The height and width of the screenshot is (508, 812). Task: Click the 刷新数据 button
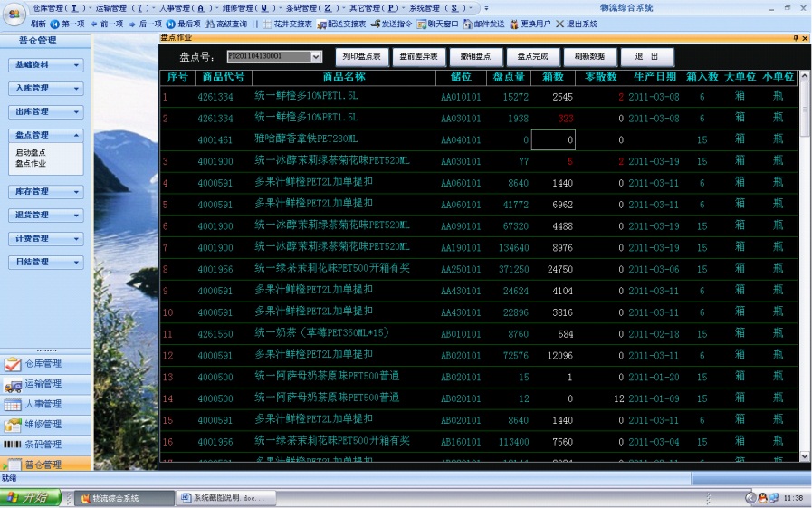(589, 56)
